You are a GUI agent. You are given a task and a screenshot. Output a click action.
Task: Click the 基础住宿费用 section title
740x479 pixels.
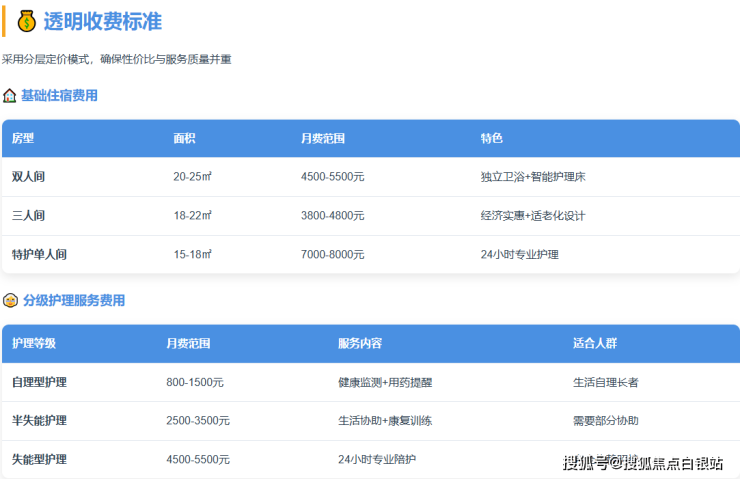click(59, 96)
